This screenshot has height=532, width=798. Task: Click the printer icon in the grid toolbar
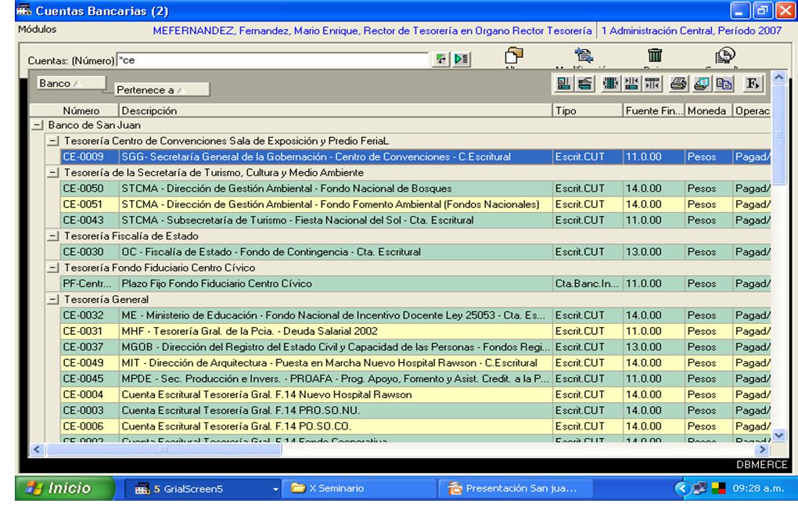(x=678, y=84)
